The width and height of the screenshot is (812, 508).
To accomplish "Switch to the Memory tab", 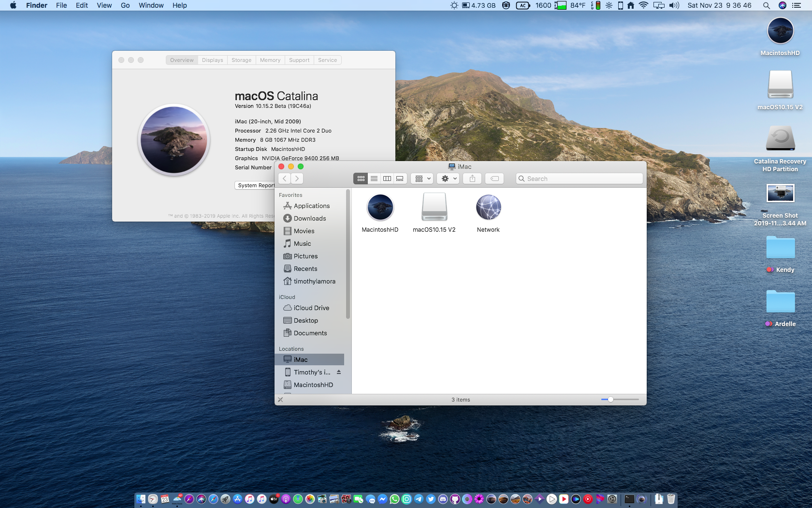I will (x=270, y=60).
